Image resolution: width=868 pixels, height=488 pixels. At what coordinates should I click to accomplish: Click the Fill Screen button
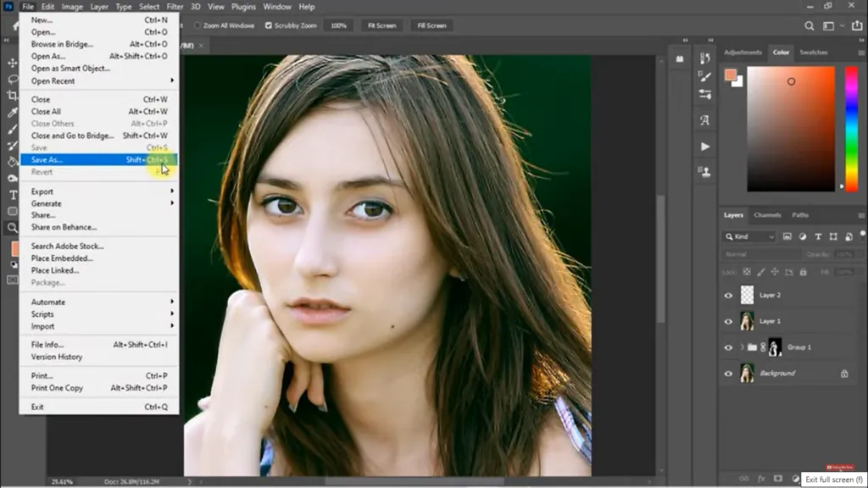click(x=431, y=25)
